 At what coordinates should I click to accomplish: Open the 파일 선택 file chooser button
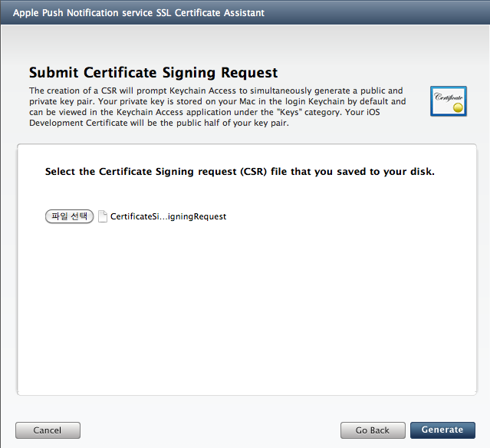click(69, 216)
